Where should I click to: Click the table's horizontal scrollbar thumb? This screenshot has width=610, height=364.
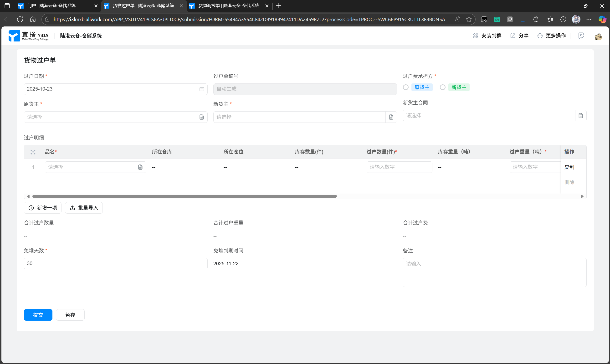point(185,196)
